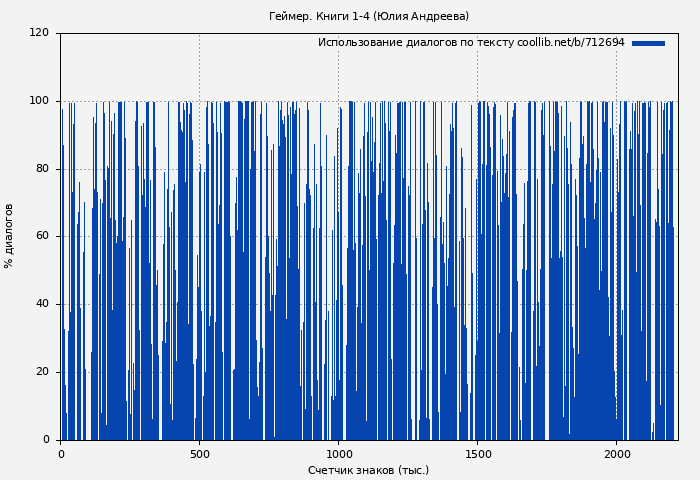Click the chart title 'Геймер. Книги 1-4'
The image size is (700, 480).
[368, 16]
